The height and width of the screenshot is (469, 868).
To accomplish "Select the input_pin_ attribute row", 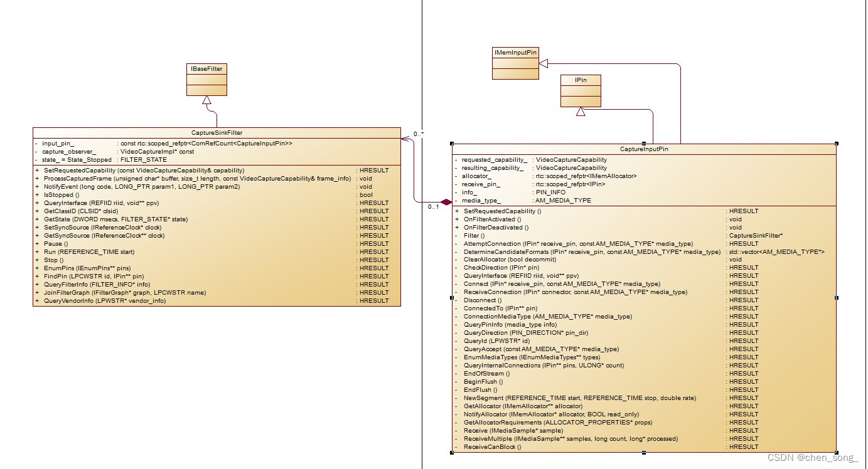I will click(x=217, y=144).
